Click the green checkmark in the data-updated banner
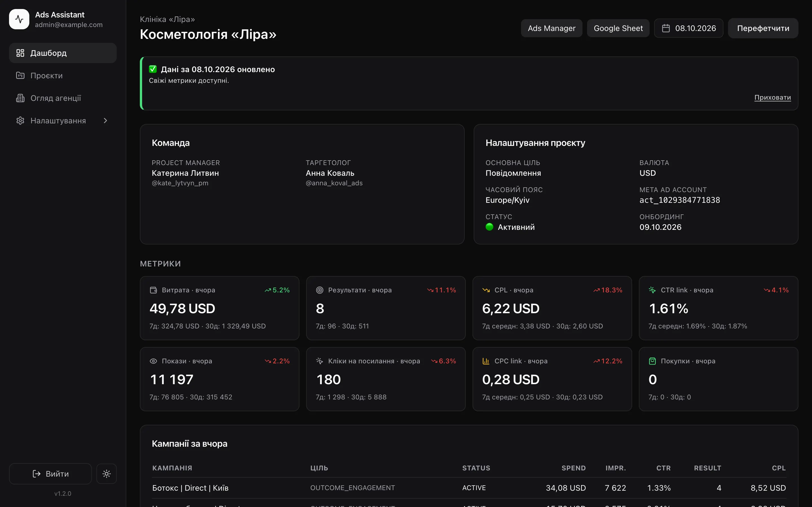The height and width of the screenshot is (507, 812). 153,69
